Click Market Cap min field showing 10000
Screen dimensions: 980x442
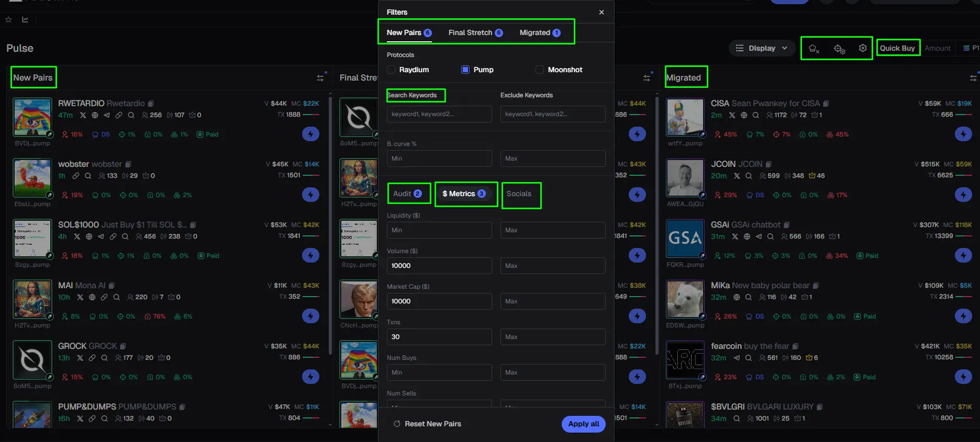point(439,301)
